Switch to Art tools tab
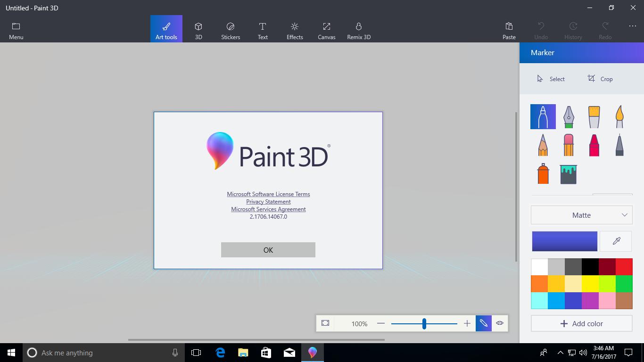 (x=166, y=29)
